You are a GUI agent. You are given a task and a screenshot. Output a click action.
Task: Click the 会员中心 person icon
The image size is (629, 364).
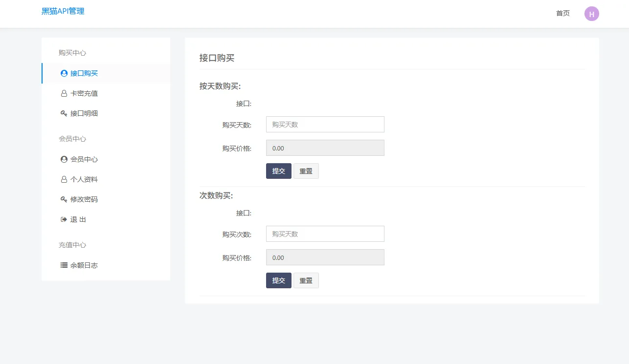(x=64, y=159)
